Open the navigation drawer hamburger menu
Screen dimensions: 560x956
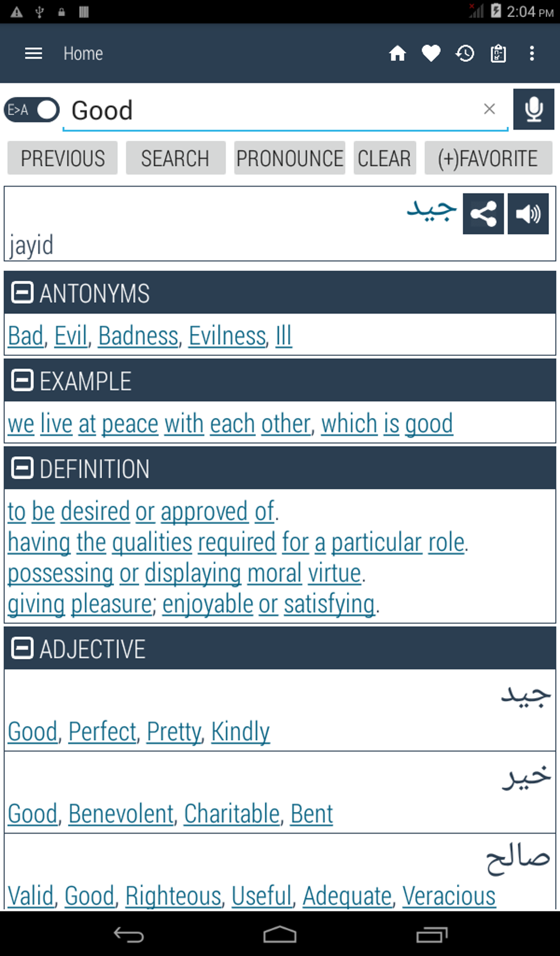33,53
